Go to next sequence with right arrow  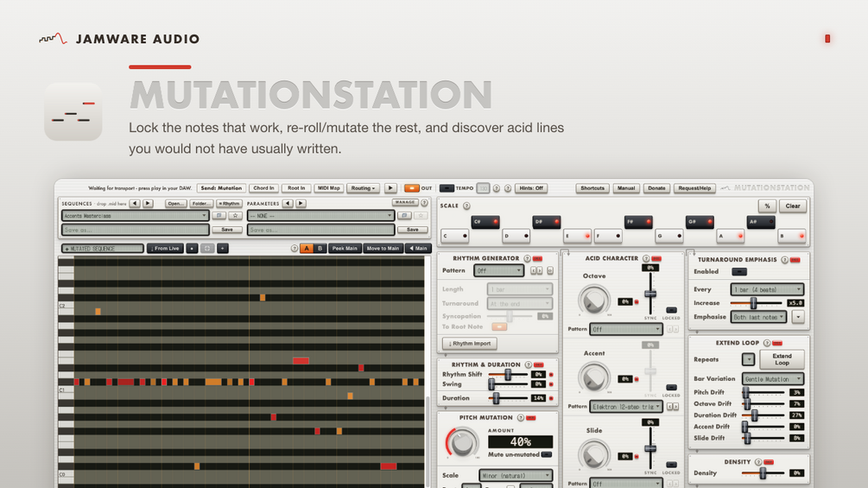148,203
